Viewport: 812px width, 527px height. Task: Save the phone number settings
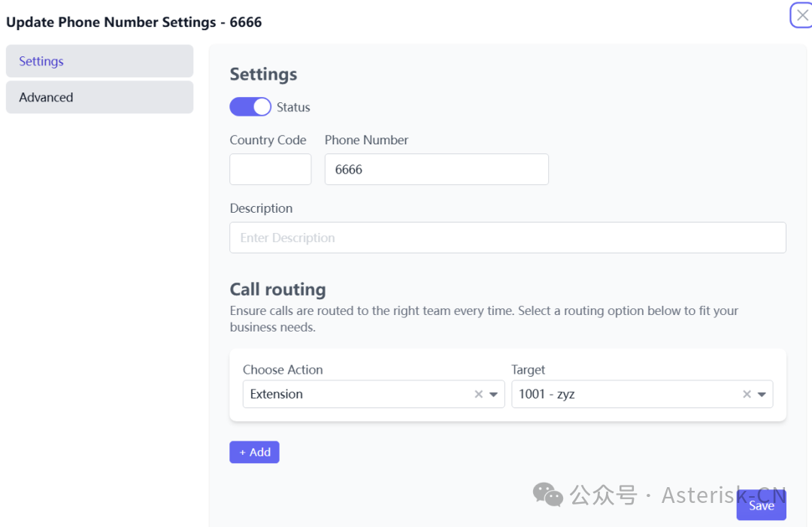[761, 506]
